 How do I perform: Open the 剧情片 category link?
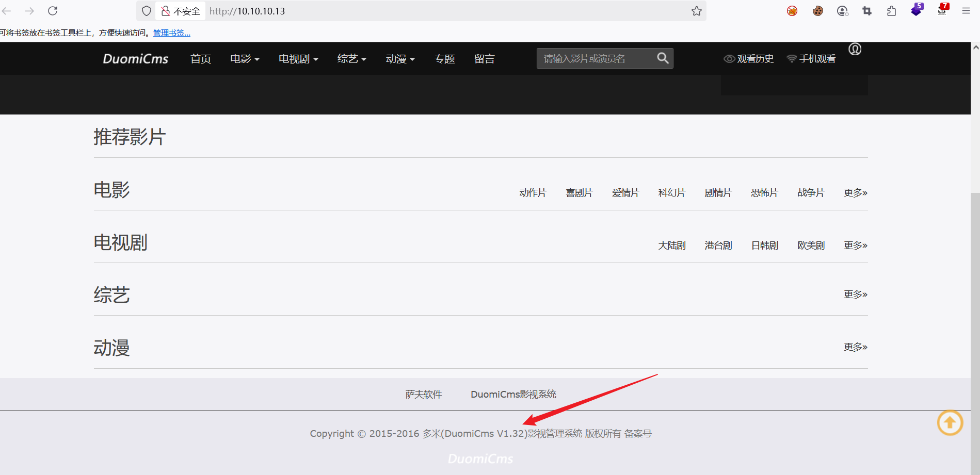tap(718, 193)
